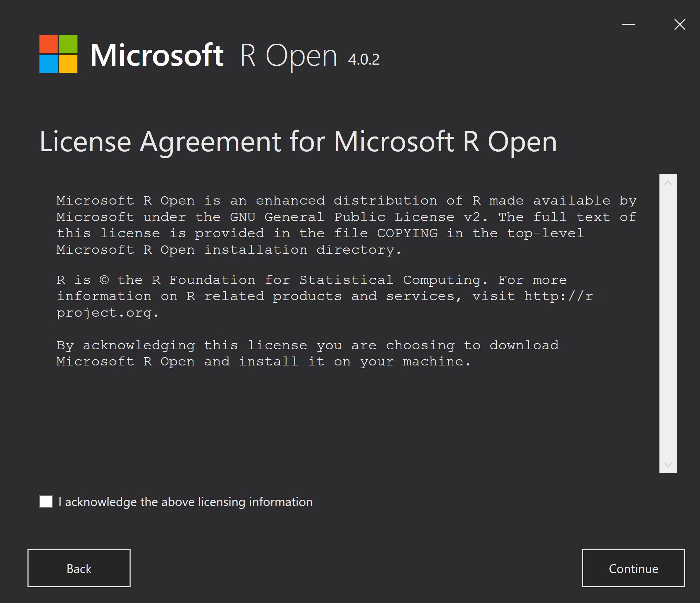This screenshot has height=603, width=700.
Task: Click the Continue button
Action: click(x=633, y=568)
